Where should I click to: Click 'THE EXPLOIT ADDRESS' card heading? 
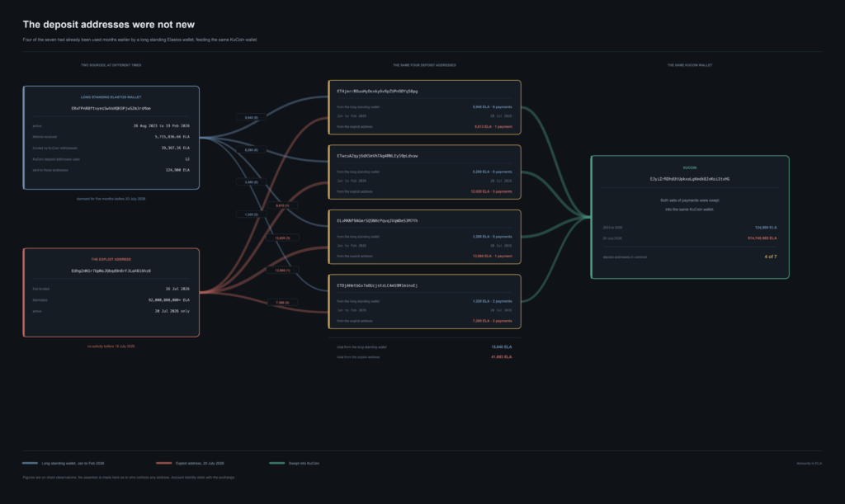tap(111, 260)
